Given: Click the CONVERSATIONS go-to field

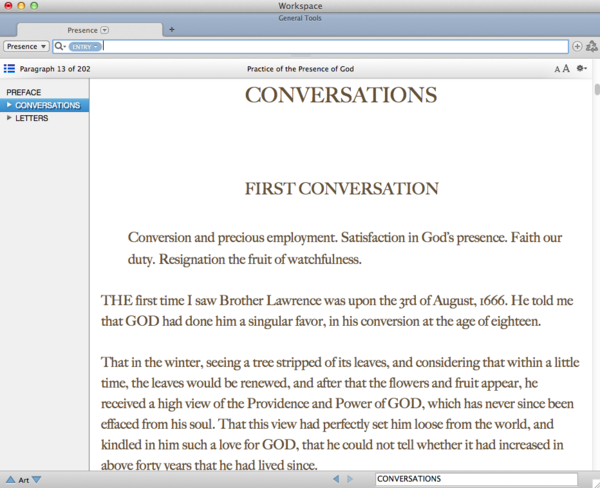Looking at the screenshot, I should [476, 479].
